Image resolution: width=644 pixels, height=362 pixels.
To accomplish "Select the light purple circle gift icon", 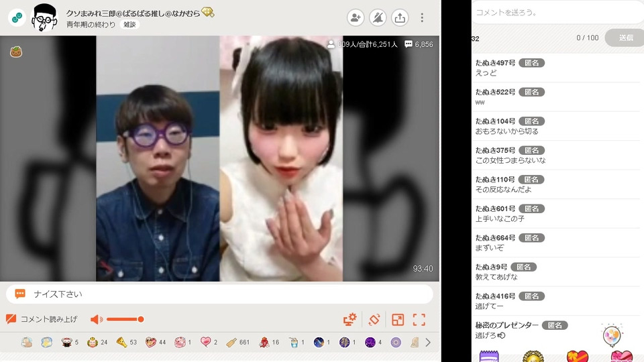I will coord(396,343).
